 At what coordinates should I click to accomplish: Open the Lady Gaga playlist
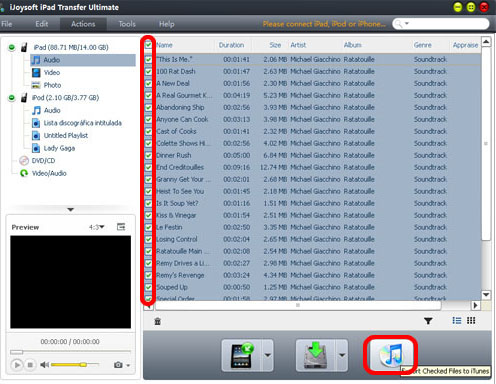coord(59,148)
